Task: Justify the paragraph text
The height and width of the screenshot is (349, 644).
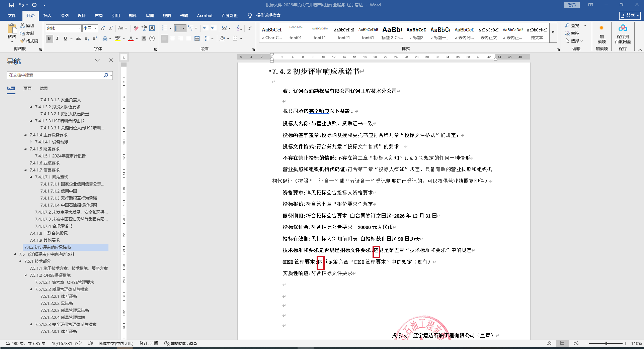Action: click(x=189, y=39)
